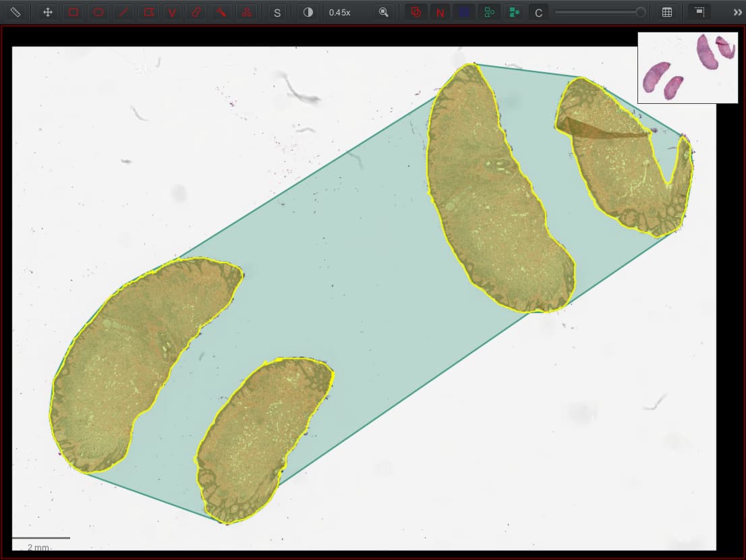The width and height of the screenshot is (746, 560).
Task: Toggle detection fill display
Action: tap(515, 11)
